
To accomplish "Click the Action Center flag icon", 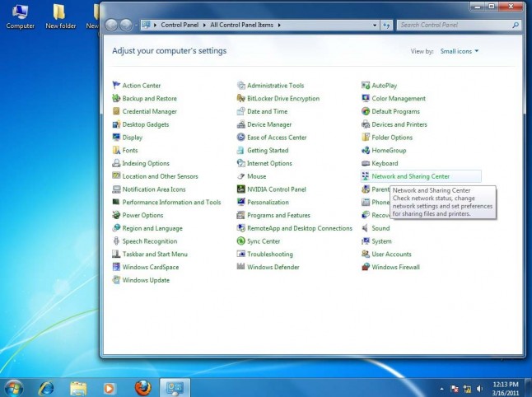I will [x=116, y=85].
